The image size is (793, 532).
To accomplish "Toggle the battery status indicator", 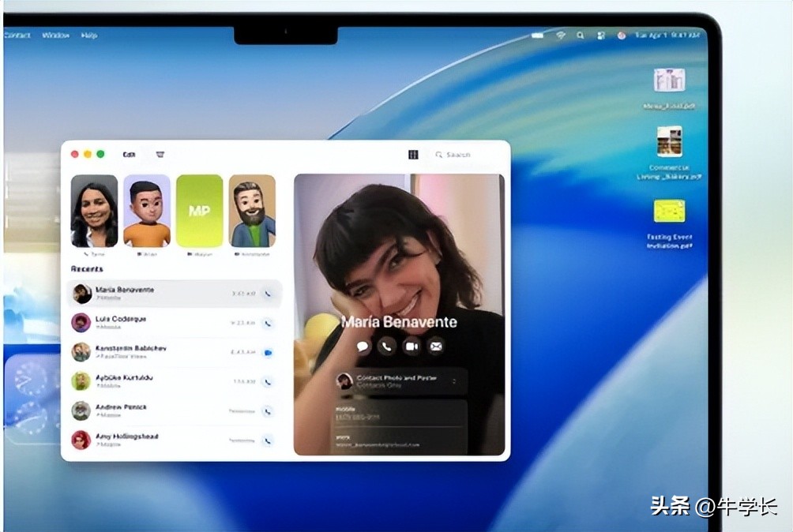I will coord(537,35).
